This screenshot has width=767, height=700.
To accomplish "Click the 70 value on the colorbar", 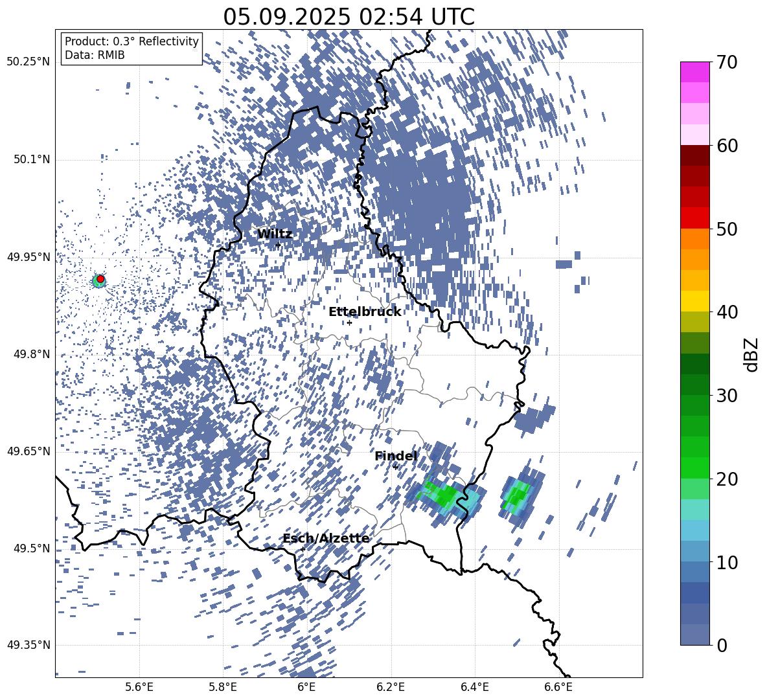I will 727,62.
